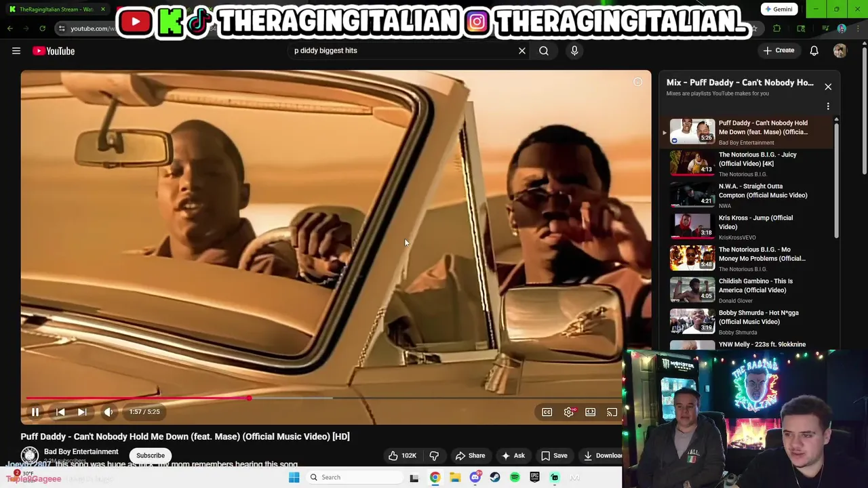Open YouTube notifications bell
This screenshot has height=488, width=868.
click(x=814, y=51)
